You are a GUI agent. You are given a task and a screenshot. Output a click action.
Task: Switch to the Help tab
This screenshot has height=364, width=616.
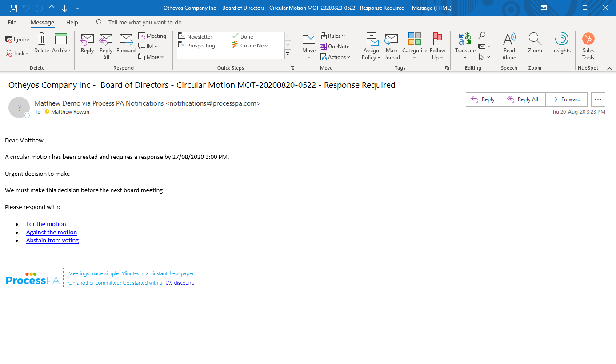(72, 22)
